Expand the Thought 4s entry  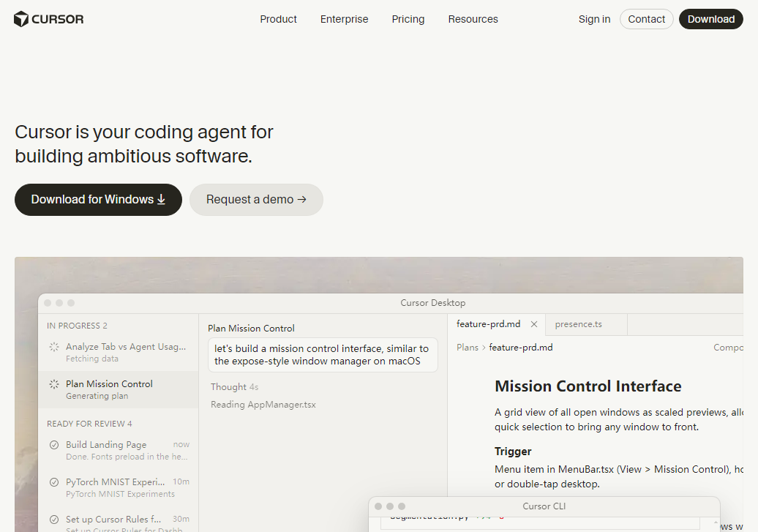tap(234, 387)
